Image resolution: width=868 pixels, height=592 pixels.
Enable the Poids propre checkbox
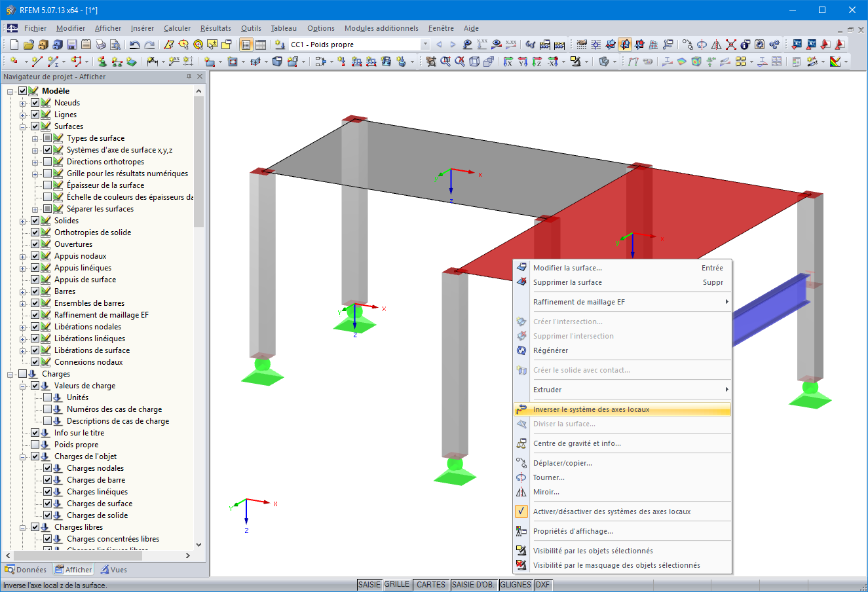click(x=35, y=445)
